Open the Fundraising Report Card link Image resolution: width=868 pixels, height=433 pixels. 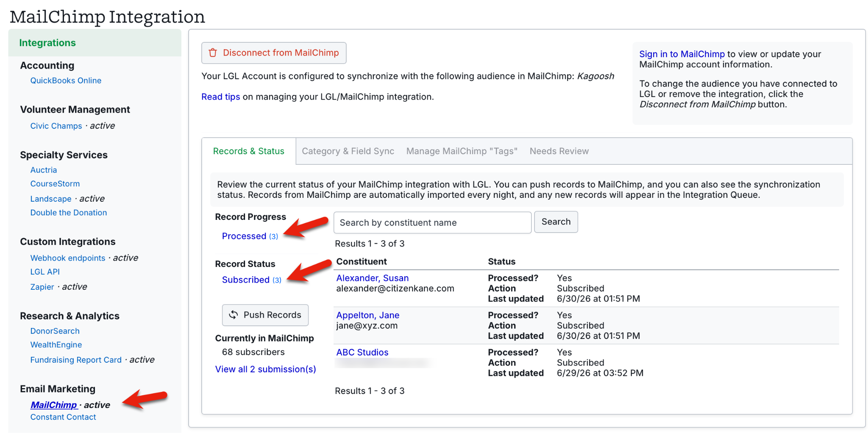pos(76,360)
